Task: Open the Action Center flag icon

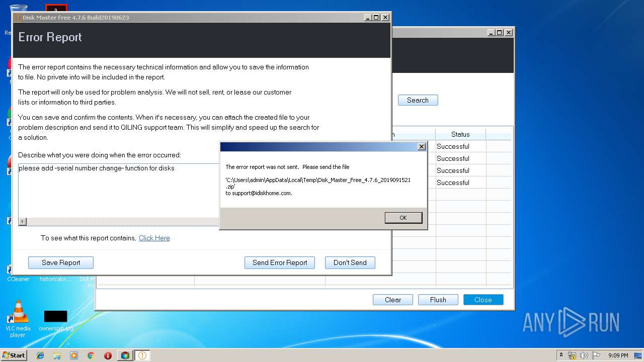Action: [596, 355]
